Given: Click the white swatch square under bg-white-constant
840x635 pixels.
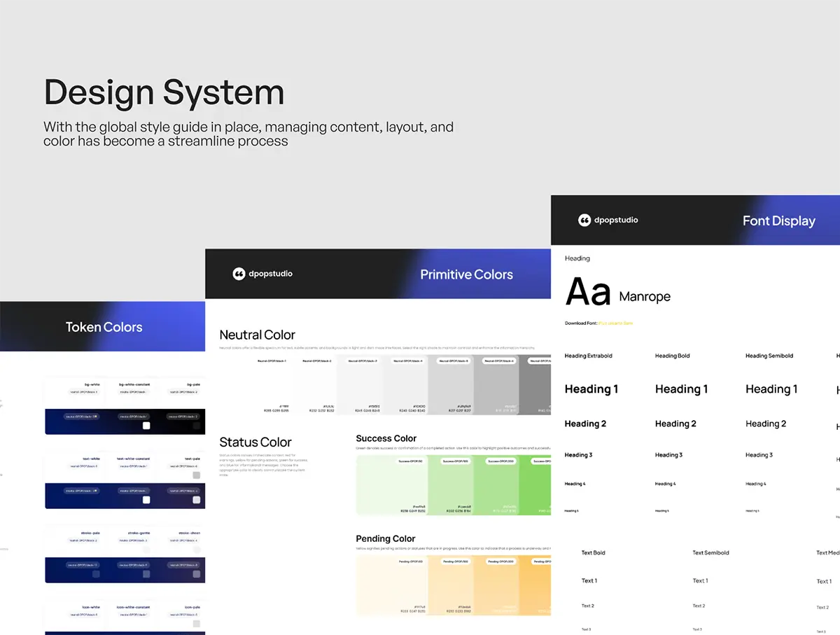Looking at the screenshot, I should click(146, 426).
